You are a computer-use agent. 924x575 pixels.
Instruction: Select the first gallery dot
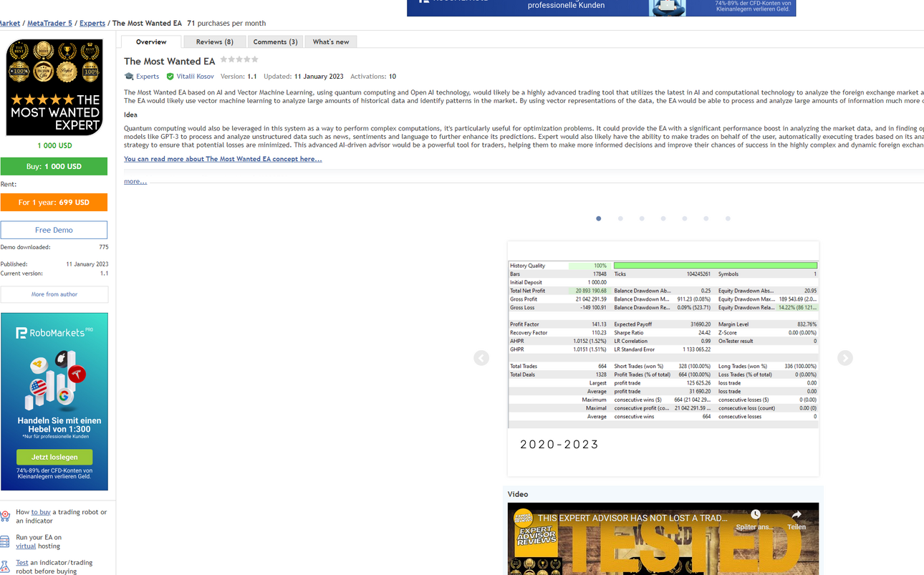pyautogui.click(x=599, y=218)
